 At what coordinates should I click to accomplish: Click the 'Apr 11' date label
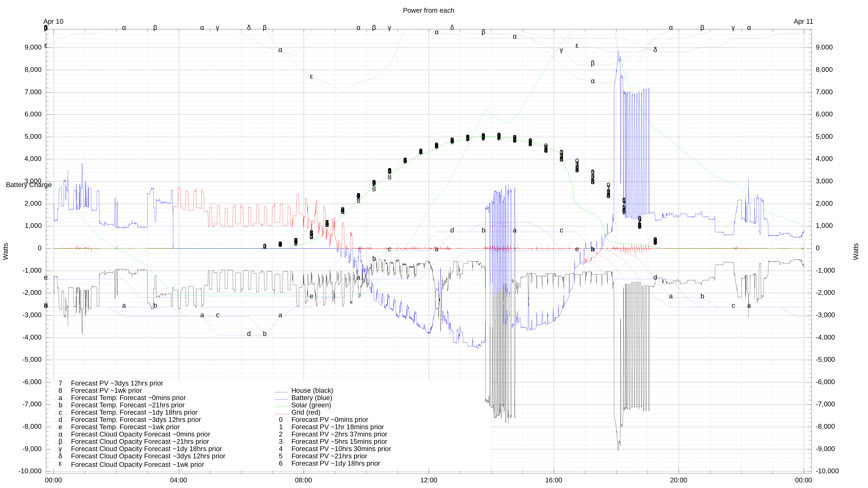click(x=803, y=22)
